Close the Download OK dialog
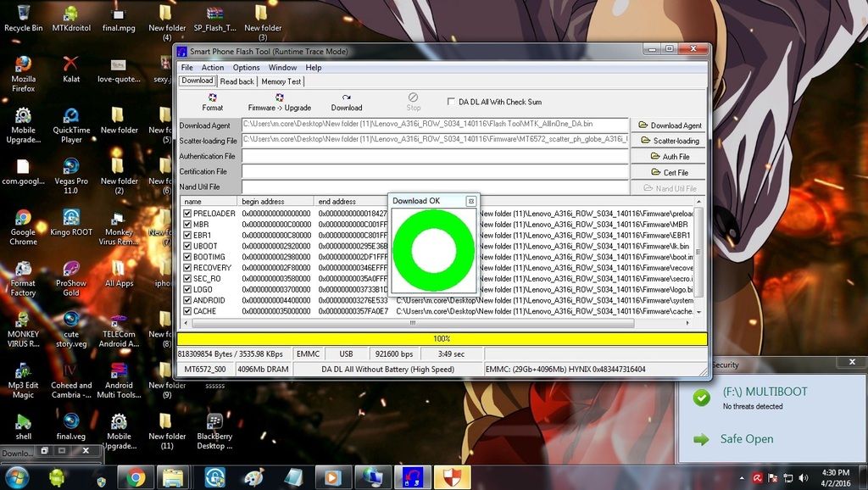Viewport: 868px width, 490px height. coord(471,201)
